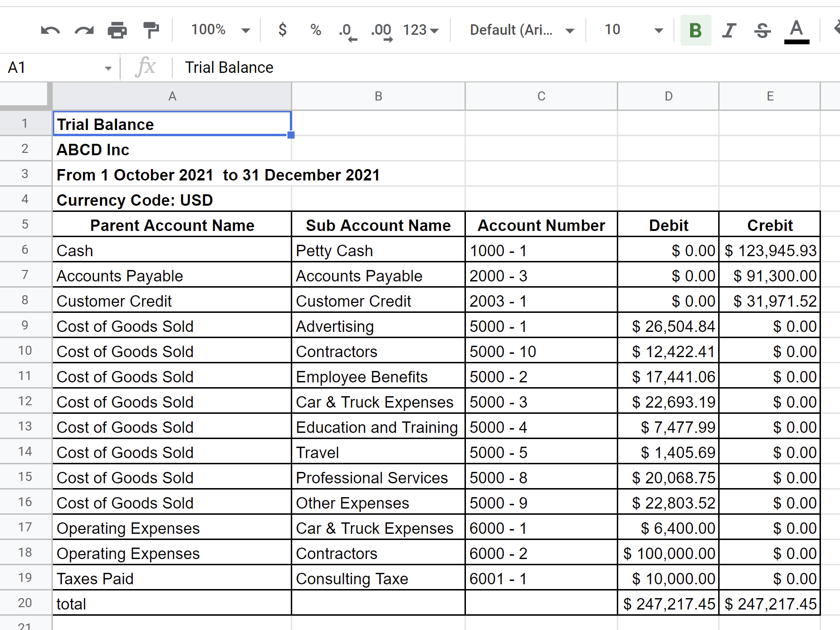The image size is (840, 630).
Task: Format selection as currency with $ icon
Action: [x=282, y=30]
